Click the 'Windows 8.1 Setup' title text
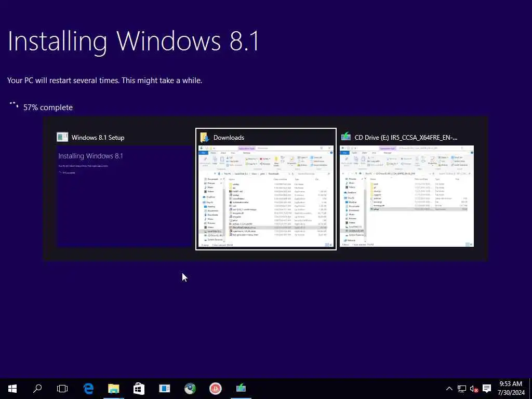Image resolution: width=532 pixels, height=399 pixels. pyautogui.click(x=98, y=137)
